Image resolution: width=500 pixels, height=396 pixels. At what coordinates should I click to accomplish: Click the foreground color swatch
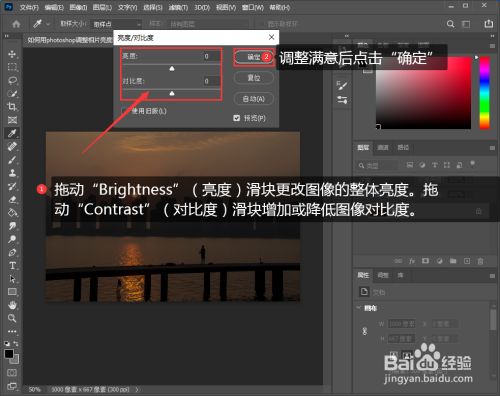[x=9, y=354]
